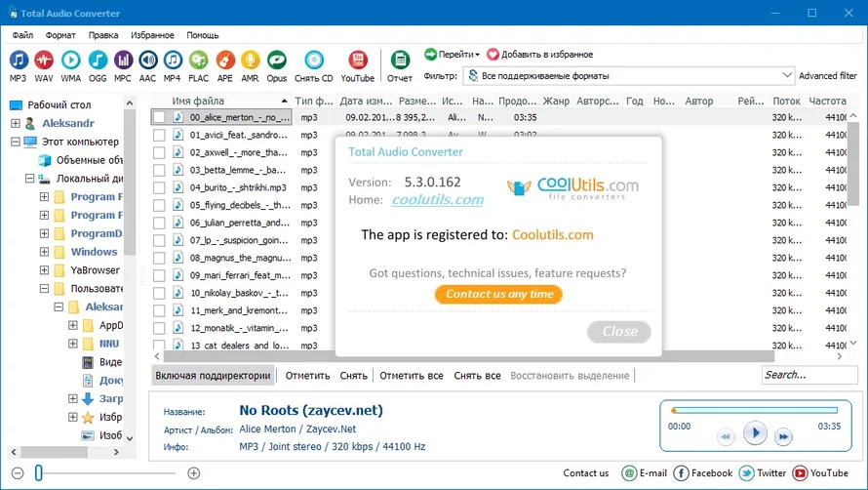The height and width of the screenshot is (490, 868).
Task: Select WMA output format icon
Action: point(70,60)
